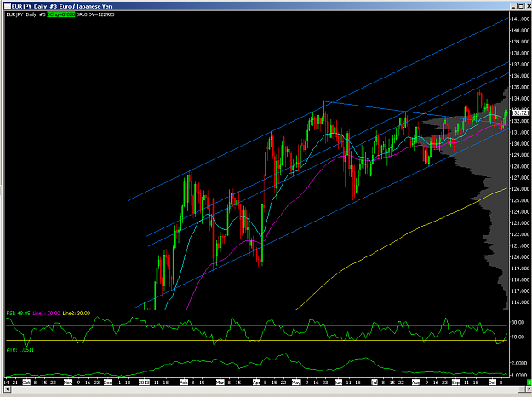
Task: Click the green box ending the time axis
Action: (x=529, y=382)
